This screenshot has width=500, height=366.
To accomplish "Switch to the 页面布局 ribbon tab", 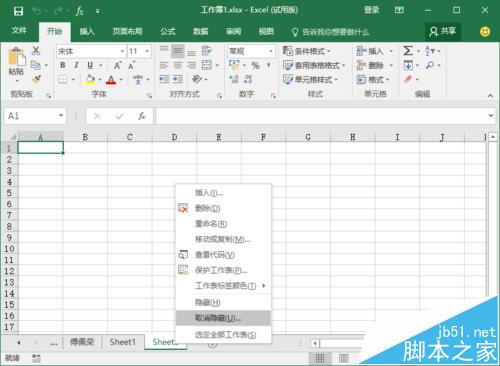I will (x=127, y=32).
